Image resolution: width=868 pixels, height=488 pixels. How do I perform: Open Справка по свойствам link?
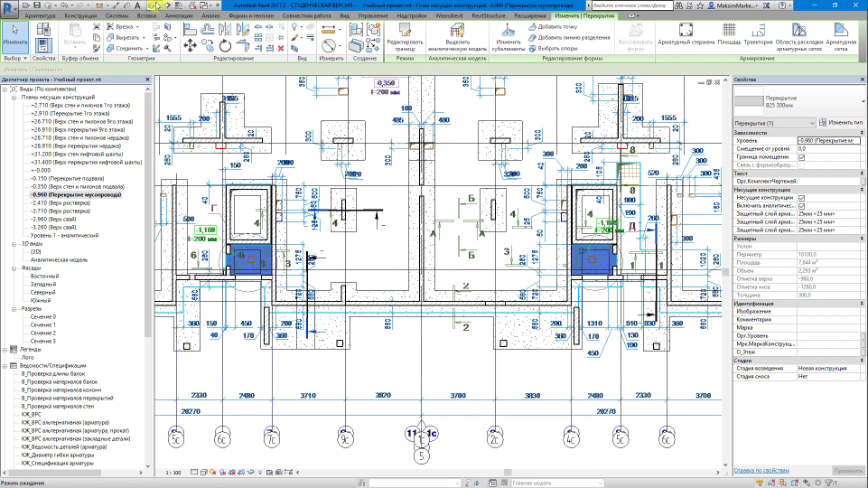[761, 470]
